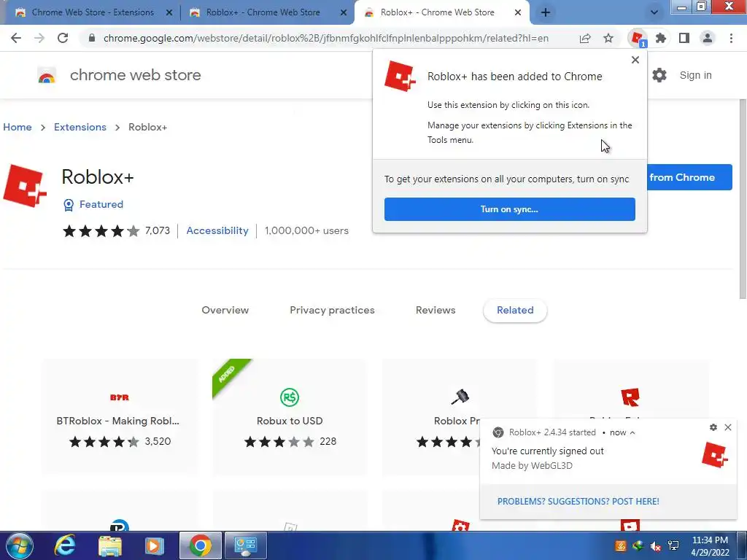Click the Featured label link
Viewport: 747px width, 560px height.
click(x=101, y=205)
